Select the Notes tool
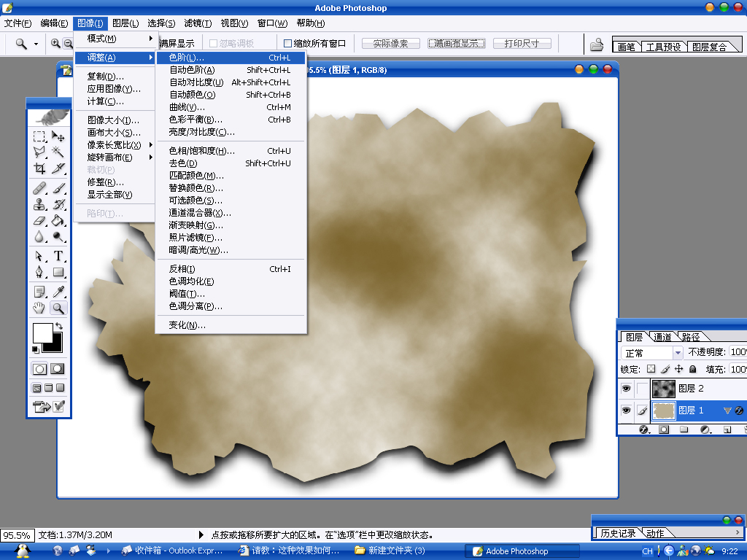The height and width of the screenshot is (560, 747). 39,292
